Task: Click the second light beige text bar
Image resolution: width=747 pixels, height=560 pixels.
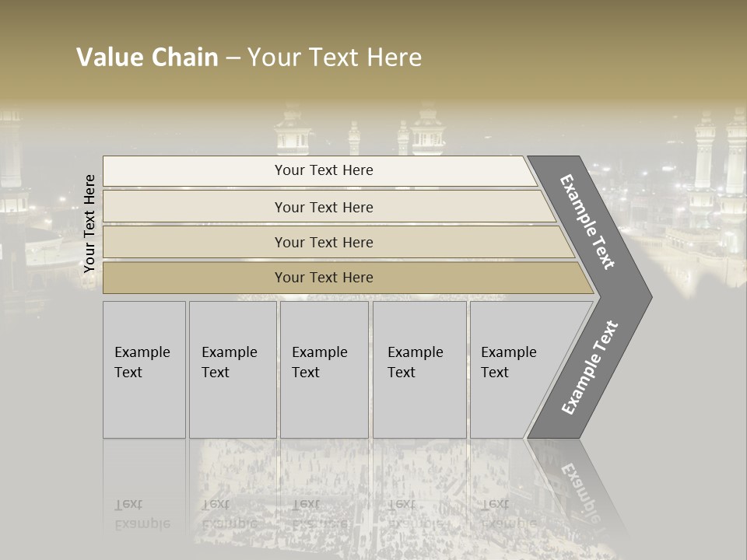Action: click(x=324, y=207)
